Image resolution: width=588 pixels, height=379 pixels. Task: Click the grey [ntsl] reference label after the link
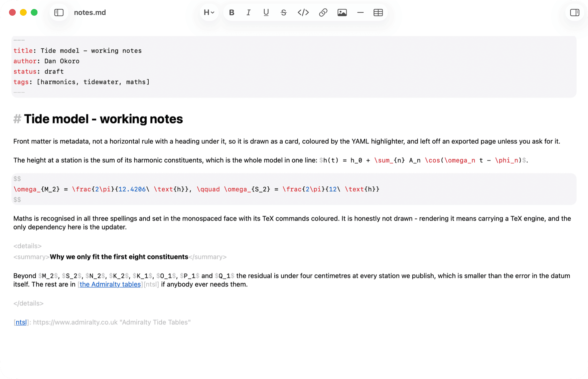[x=151, y=285]
